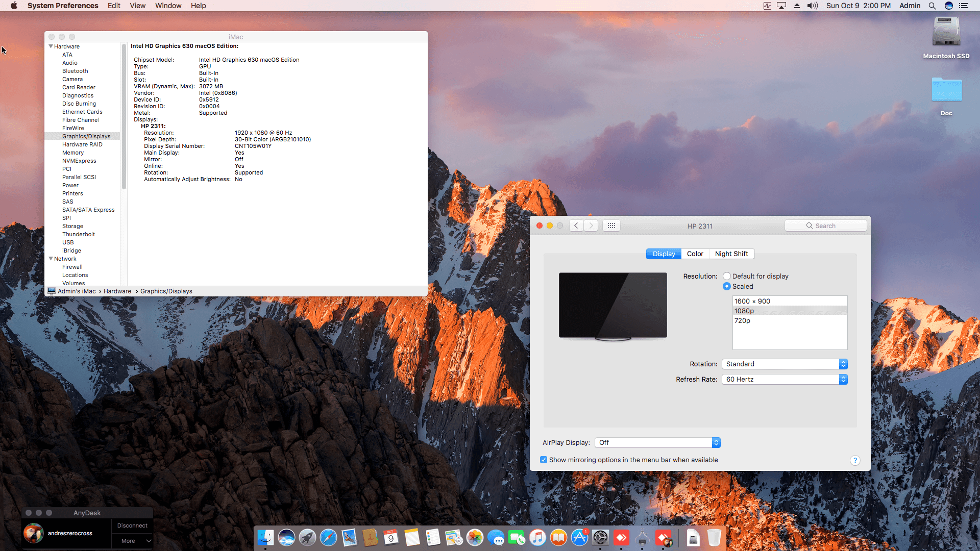This screenshot has width=980, height=551.
Task: Open Photos pinwheel icon in dock
Action: [x=475, y=537]
